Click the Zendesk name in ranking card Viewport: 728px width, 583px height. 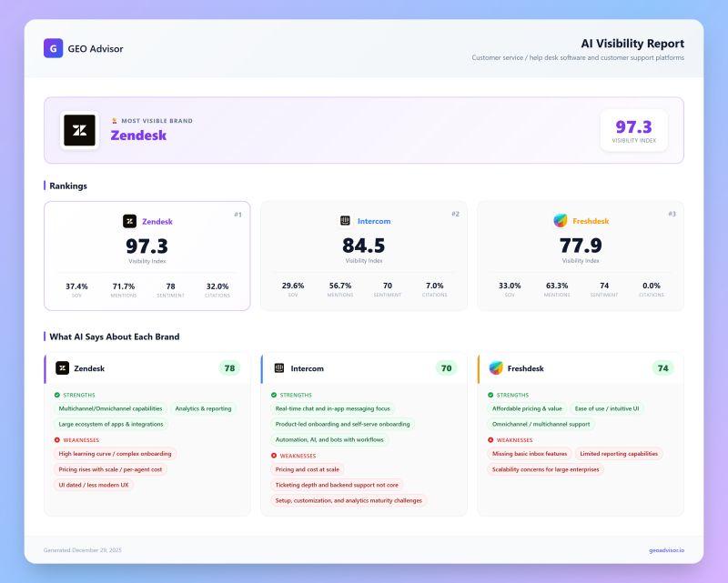[x=157, y=221]
